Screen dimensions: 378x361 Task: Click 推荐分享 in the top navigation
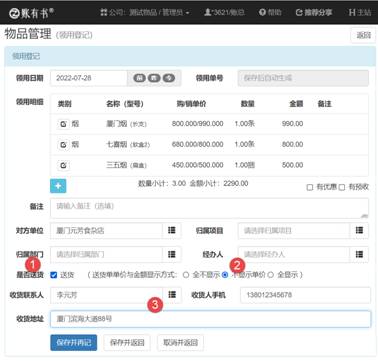[314, 13]
